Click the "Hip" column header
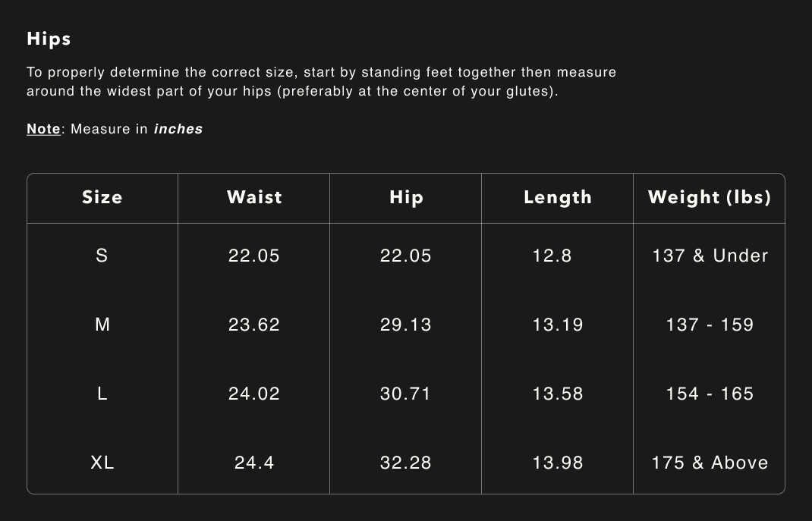812x521 pixels. pyautogui.click(x=406, y=197)
